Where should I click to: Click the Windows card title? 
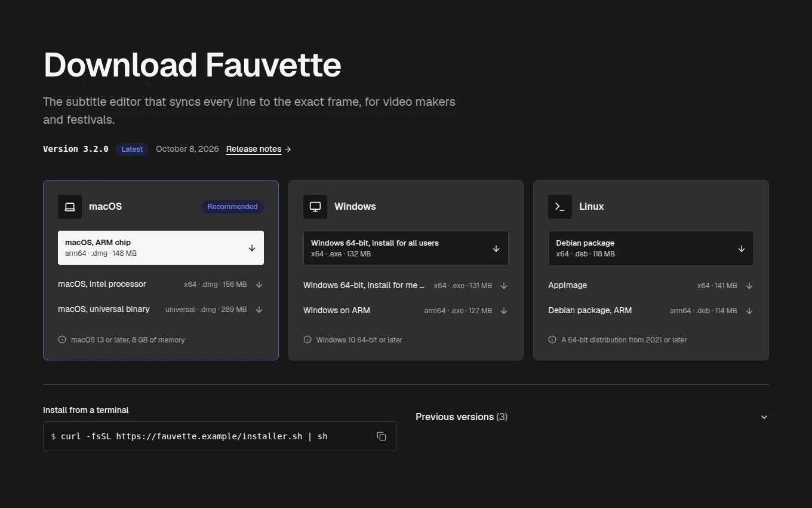(355, 206)
